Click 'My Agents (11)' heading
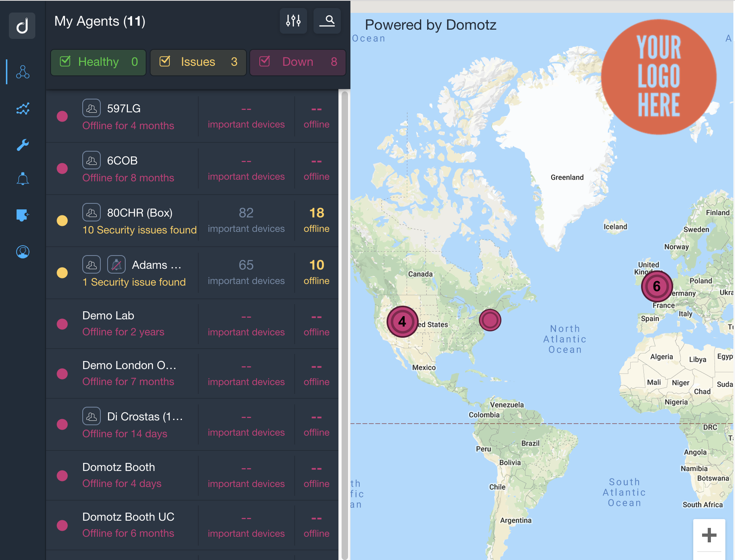This screenshot has height=560, width=735. point(100,21)
